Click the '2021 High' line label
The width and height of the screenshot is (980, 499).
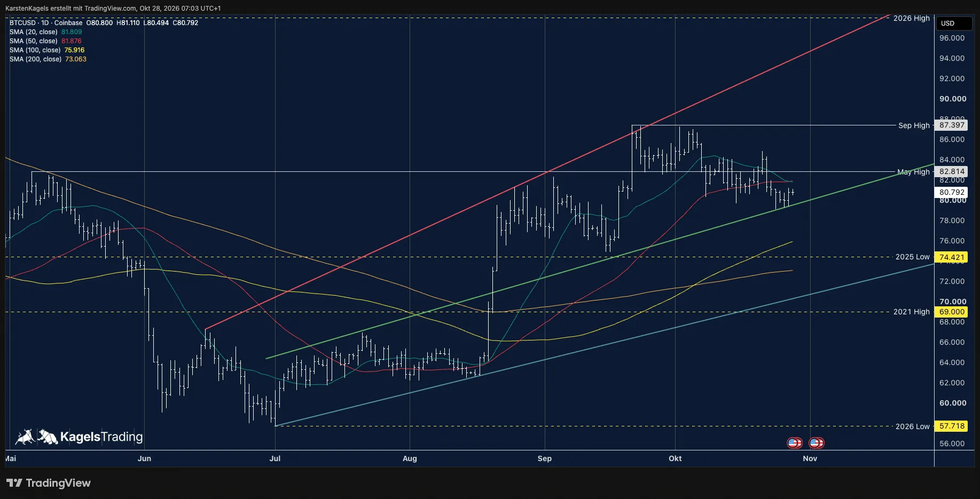(x=911, y=312)
